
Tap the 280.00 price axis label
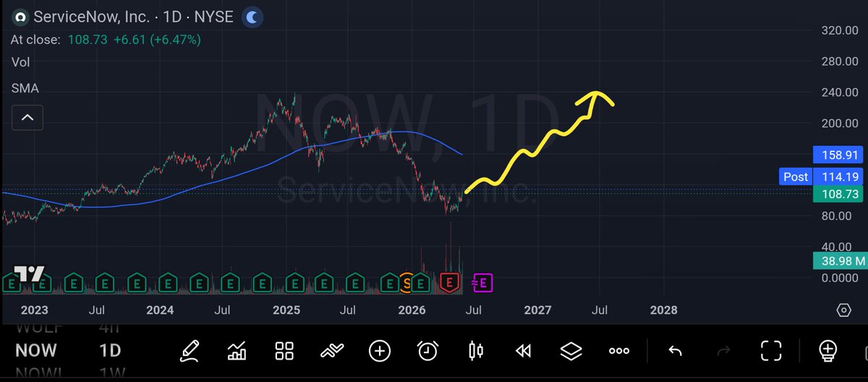(839, 61)
